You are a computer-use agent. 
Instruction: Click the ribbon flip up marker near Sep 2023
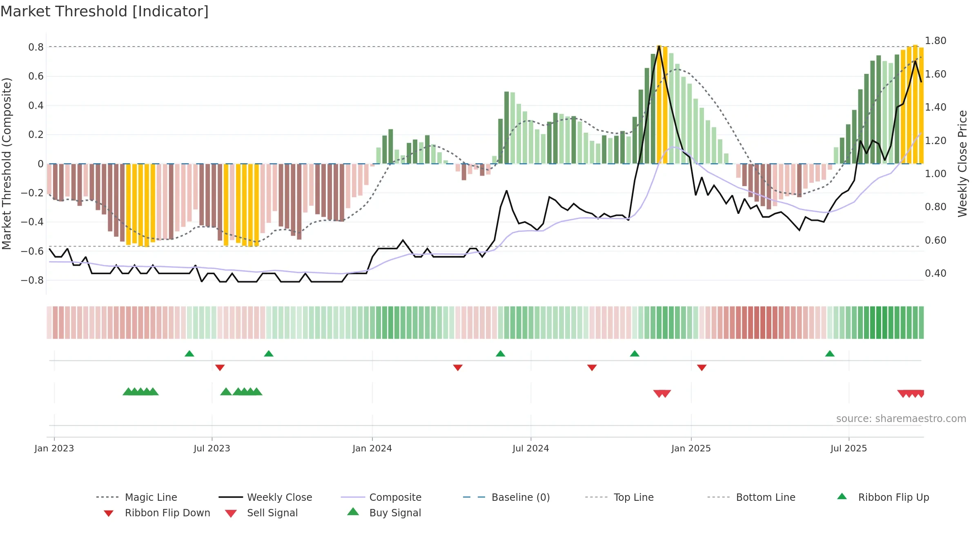(x=269, y=353)
